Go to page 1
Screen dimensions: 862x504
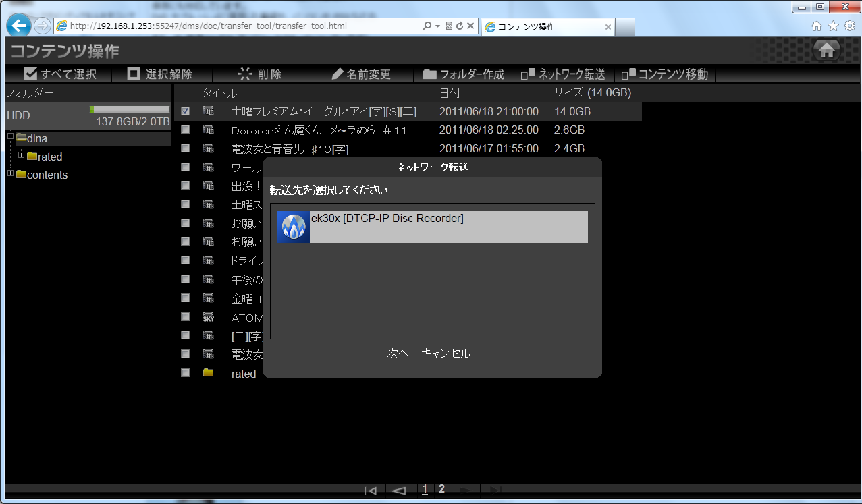click(x=425, y=489)
